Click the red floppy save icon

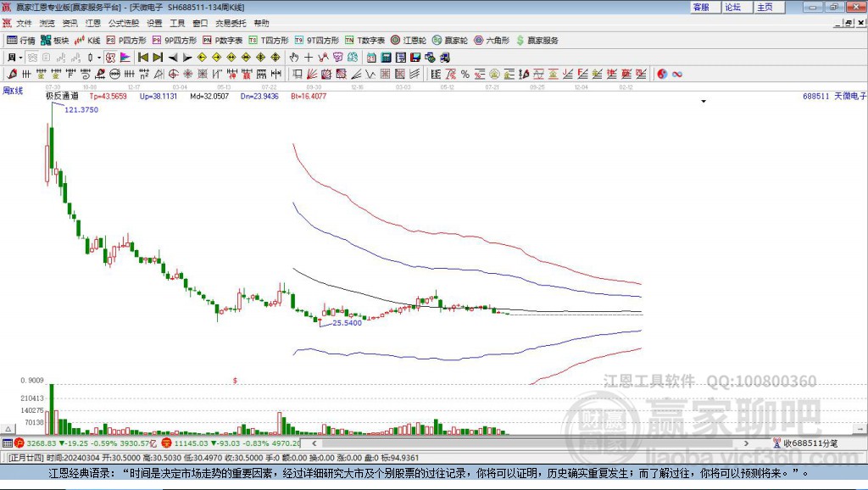click(415, 57)
